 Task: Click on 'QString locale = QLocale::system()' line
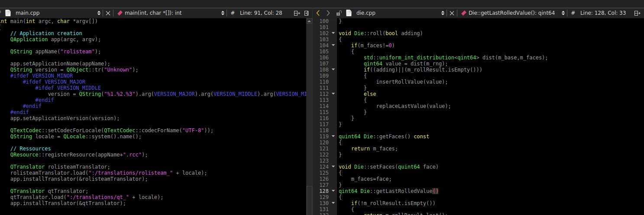point(76,137)
